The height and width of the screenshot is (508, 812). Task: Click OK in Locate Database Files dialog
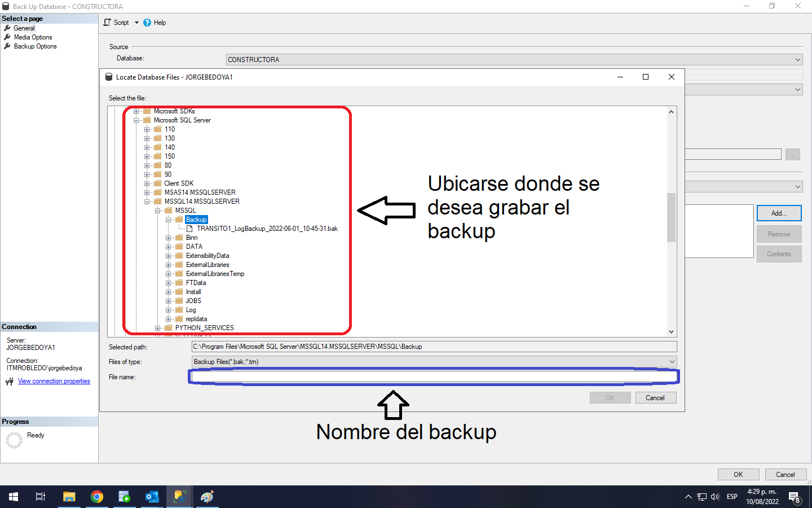610,397
